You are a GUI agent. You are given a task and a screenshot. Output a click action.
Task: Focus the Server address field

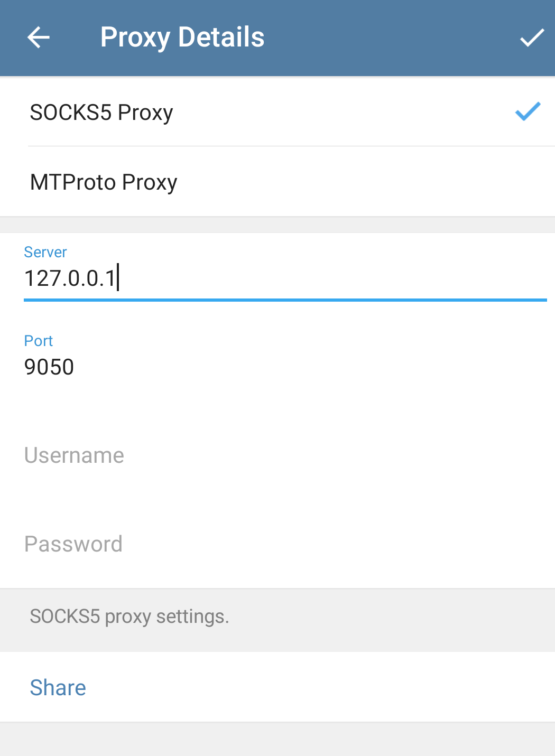point(285,278)
